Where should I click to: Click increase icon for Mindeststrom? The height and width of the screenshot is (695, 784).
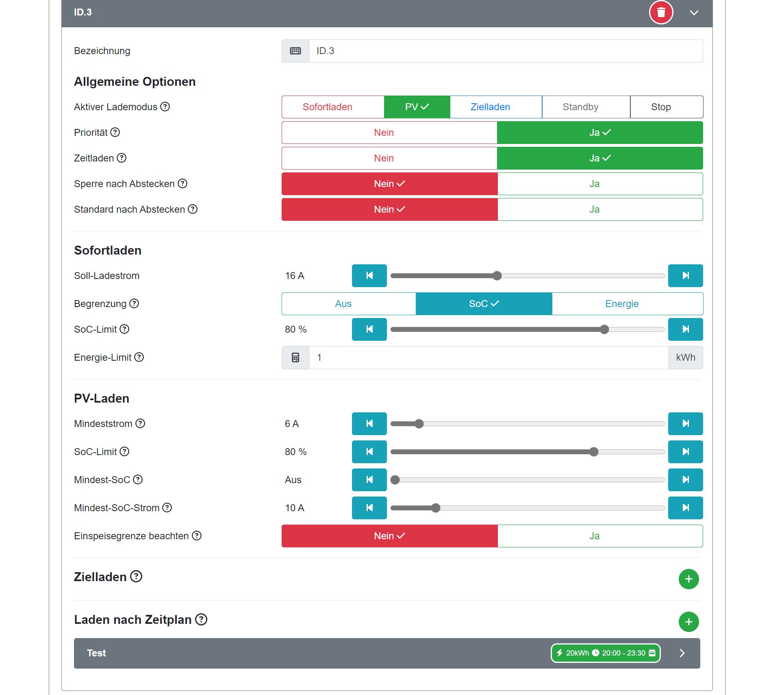[x=685, y=424]
